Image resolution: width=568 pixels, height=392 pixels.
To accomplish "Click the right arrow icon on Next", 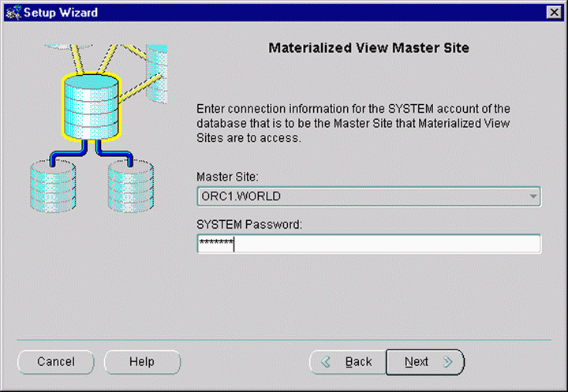I will pyautogui.click(x=447, y=362).
